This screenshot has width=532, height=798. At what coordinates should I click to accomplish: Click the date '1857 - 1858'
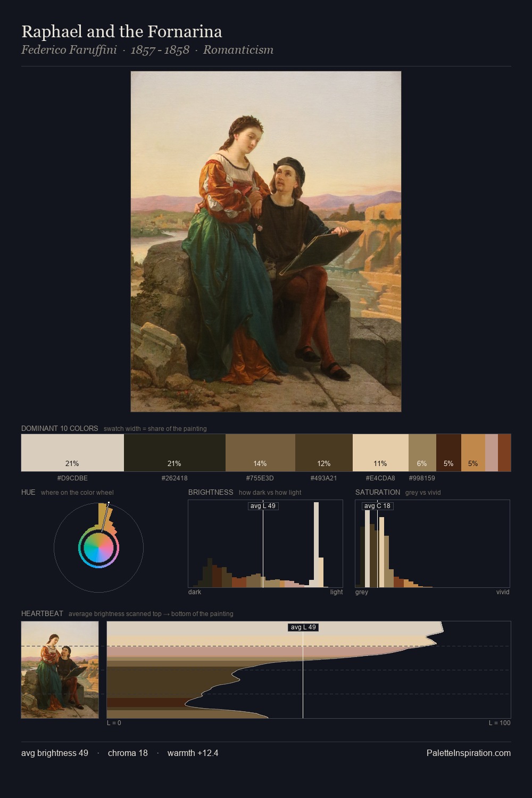click(x=160, y=50)
